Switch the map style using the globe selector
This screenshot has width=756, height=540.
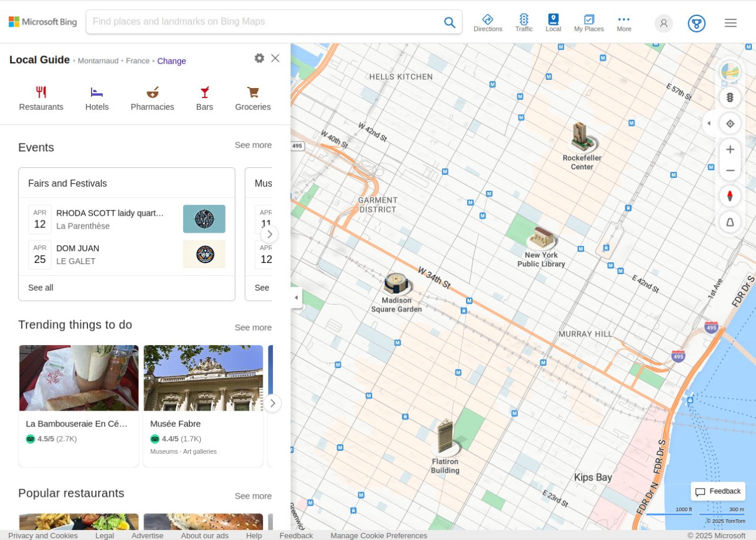(730, 71)
